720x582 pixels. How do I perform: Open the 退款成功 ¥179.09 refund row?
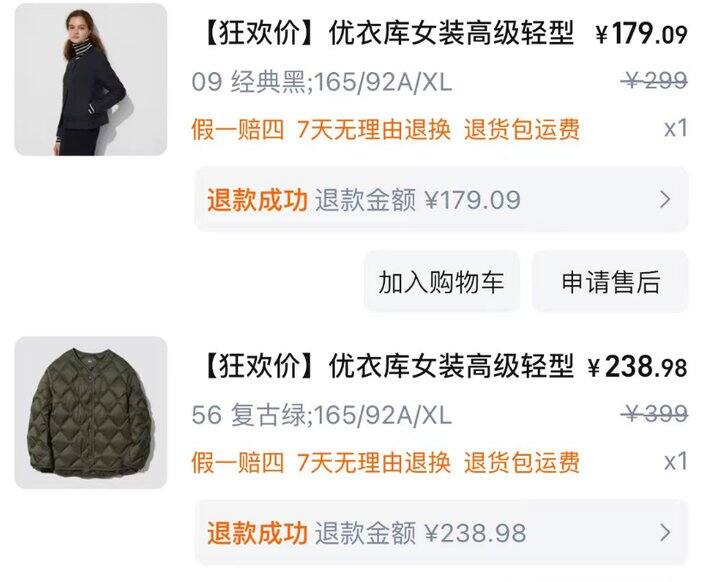(x=442, y=199)
